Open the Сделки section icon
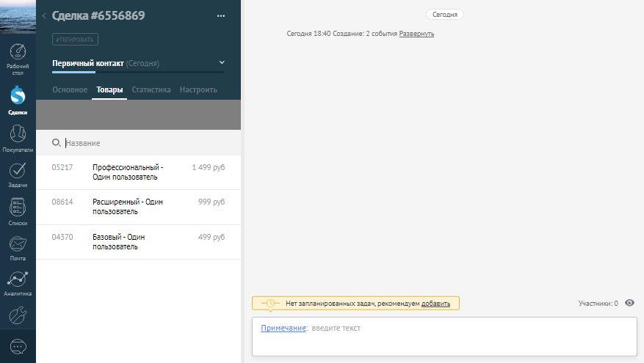The image size is (644, 363). coord(18,98)
